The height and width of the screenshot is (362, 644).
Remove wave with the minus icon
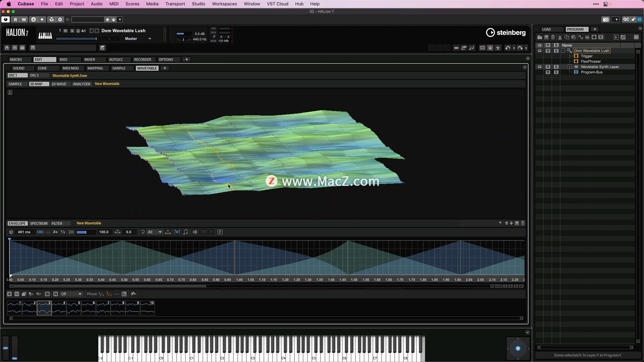(17, 294)
